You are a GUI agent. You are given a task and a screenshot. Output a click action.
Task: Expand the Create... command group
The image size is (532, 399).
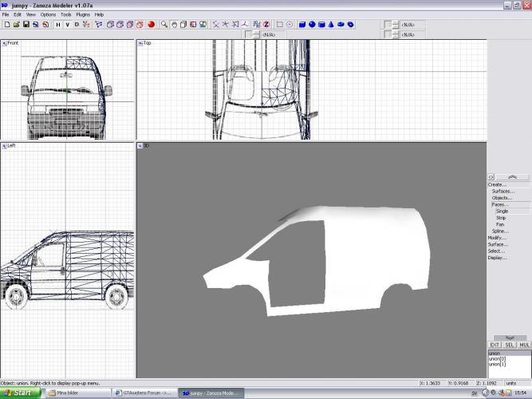[x=497, y=184]
